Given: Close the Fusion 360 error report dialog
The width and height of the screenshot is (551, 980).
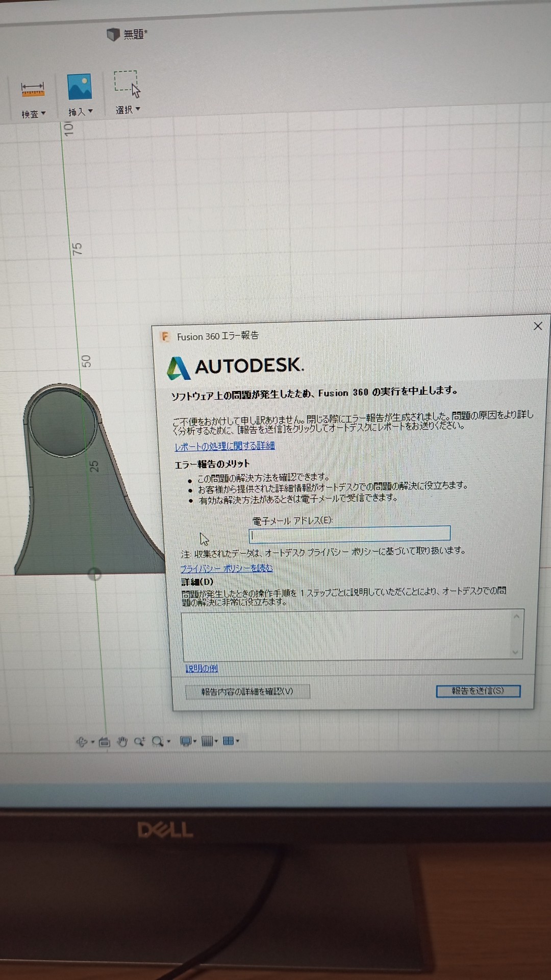Looking at the screenshot, I should 538,326.
